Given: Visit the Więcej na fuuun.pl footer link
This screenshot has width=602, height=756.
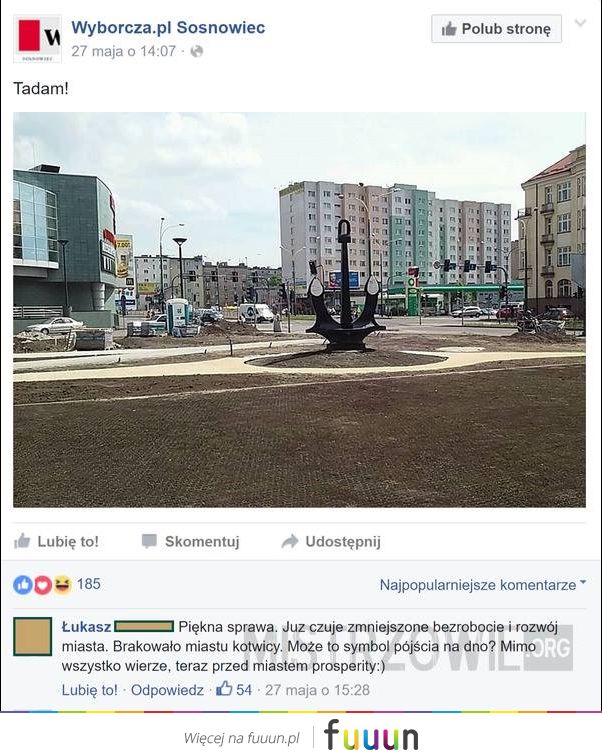Looking at the screenshot, I should click(x=241, y=738).
